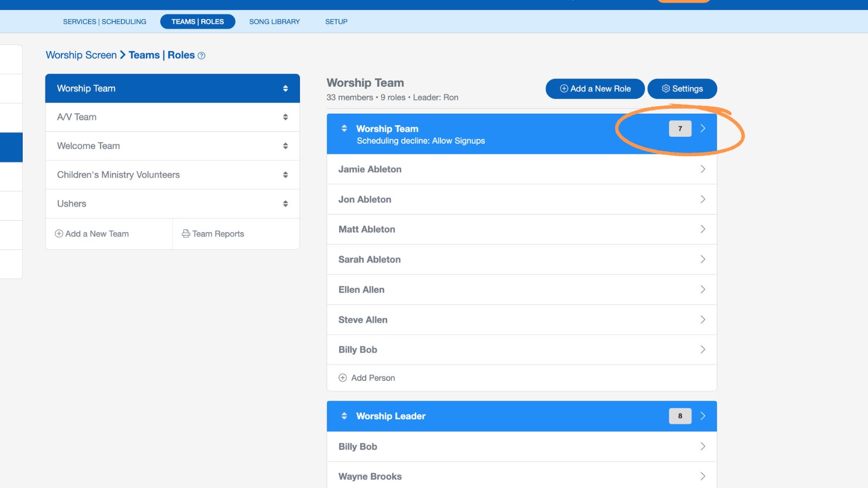
Task: Click the help icon next to Roles heading
Action: coord(201,55)
